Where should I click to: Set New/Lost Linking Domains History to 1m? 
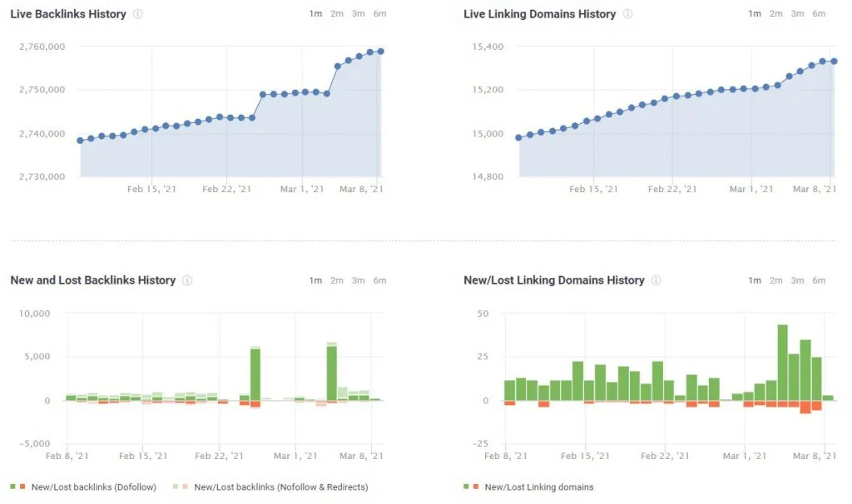click(755, 280)
